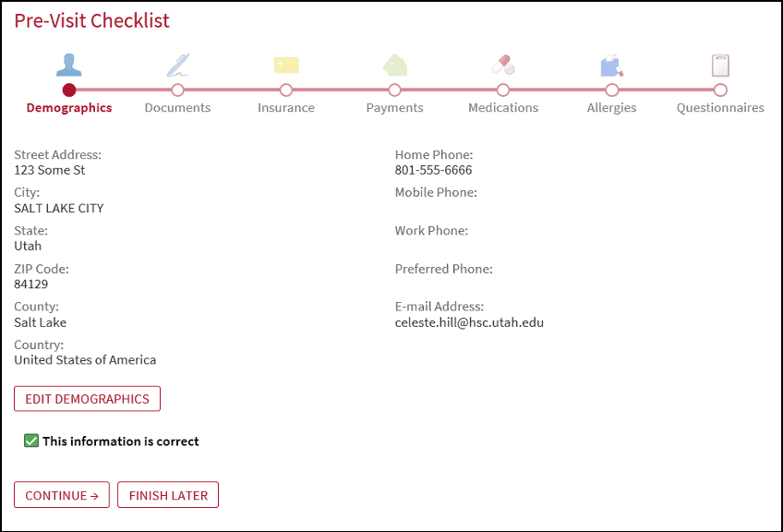This screenshot has height=532, width=783.
Task: Select the Demographics step label
Action: (69, 107)
